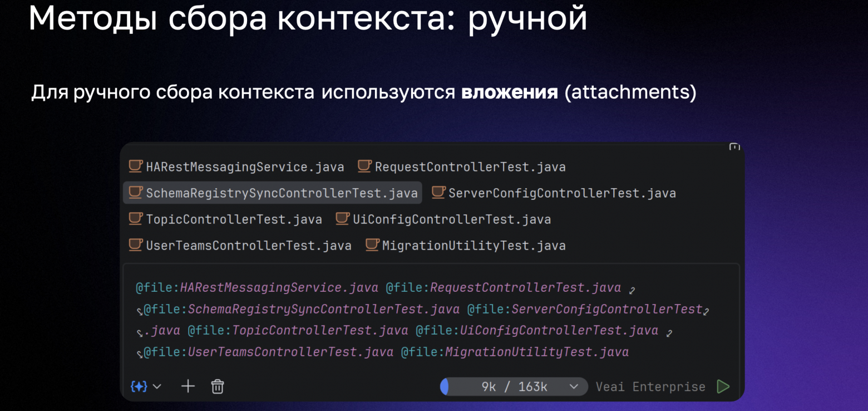Click Java file icon of SchemaRegistrySyncControllerTest.java
The height and width of the screenshot is (411, 868).
click(x=135, y=192)
